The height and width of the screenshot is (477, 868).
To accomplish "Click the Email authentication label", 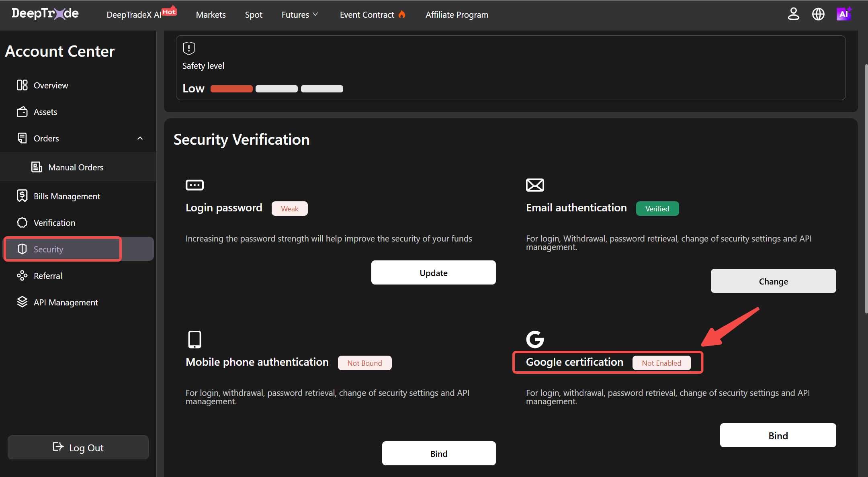I will 576,208.
